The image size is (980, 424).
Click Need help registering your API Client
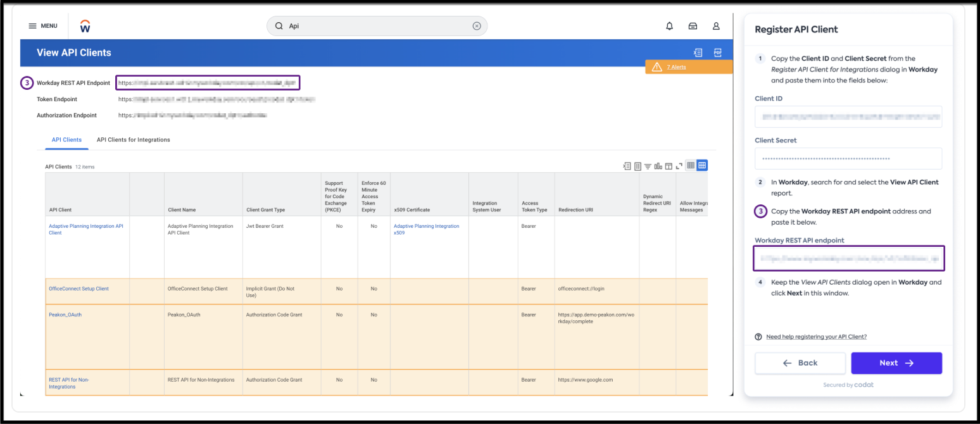click(x=816, y=337)
